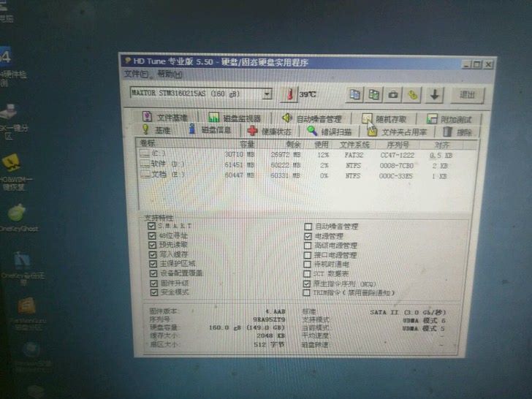Switch to the 错误扫描 tab
532x399 pixels.
click(329, 132)
